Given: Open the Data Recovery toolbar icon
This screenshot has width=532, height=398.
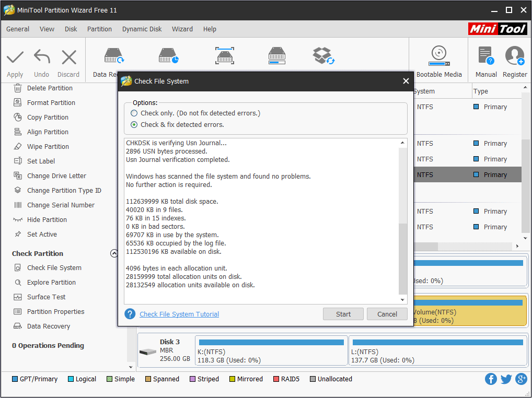Looking at the screenshot, I should (x=113, y=56).
